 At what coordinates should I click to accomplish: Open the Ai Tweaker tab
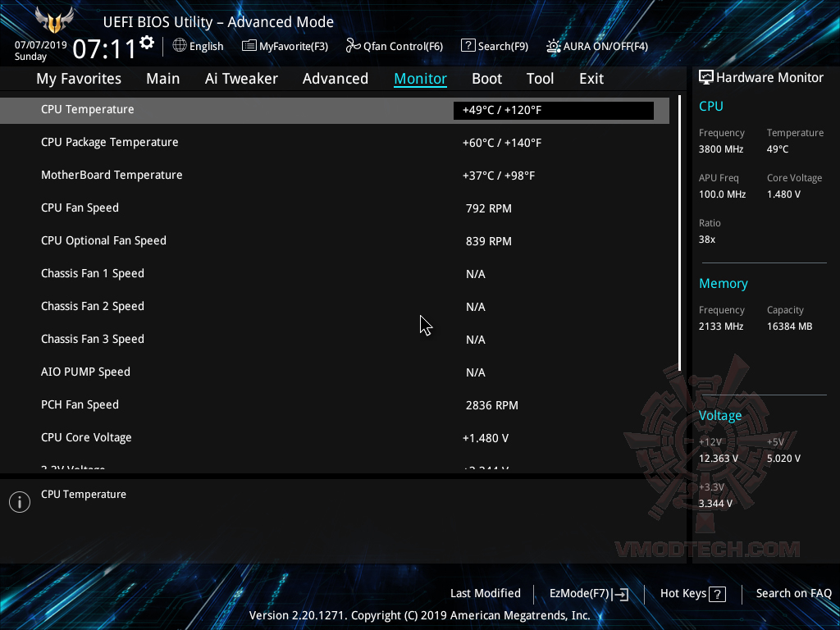click(241, 79)
